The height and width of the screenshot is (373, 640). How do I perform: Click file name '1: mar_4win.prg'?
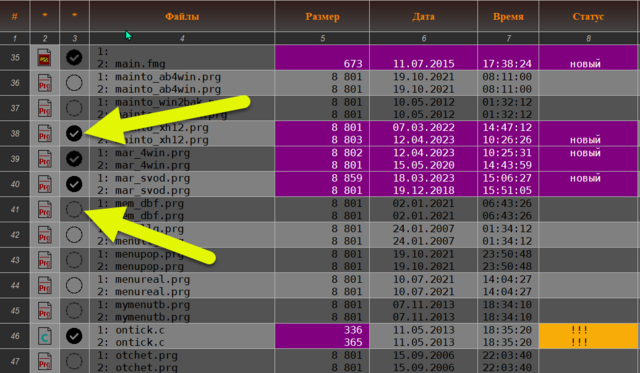144,153
